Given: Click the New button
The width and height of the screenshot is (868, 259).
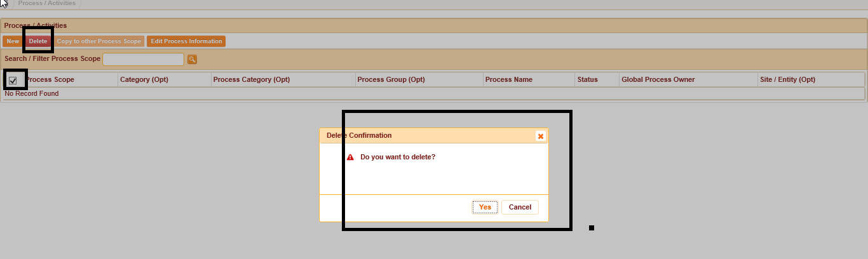Looking at the screenshot, I should pyautogui.click(x=13, y=41).
